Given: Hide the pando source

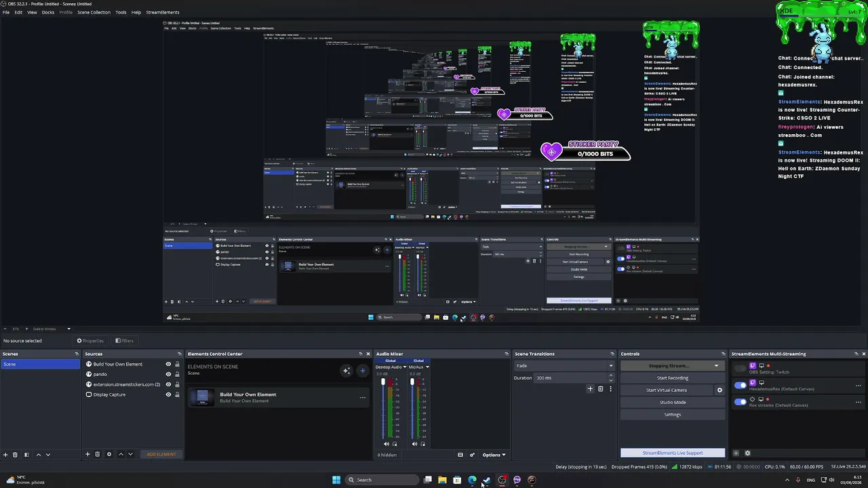Looking at the screenshot, I should click(x=168, y=374).
